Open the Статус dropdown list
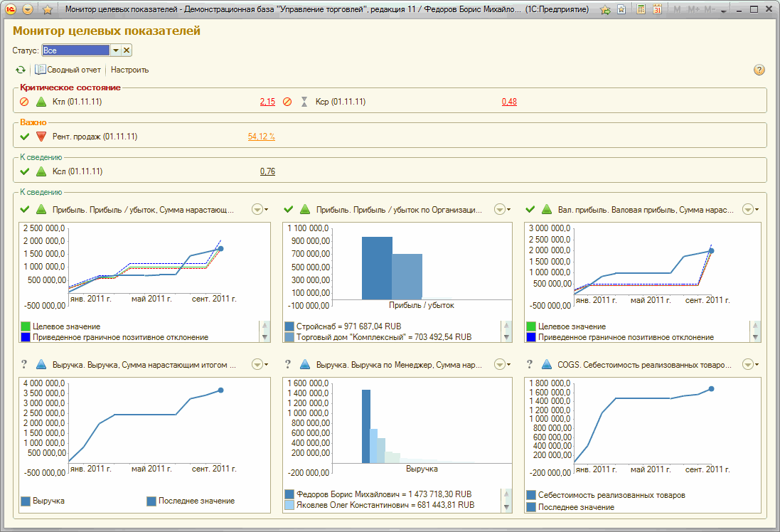 115,50
